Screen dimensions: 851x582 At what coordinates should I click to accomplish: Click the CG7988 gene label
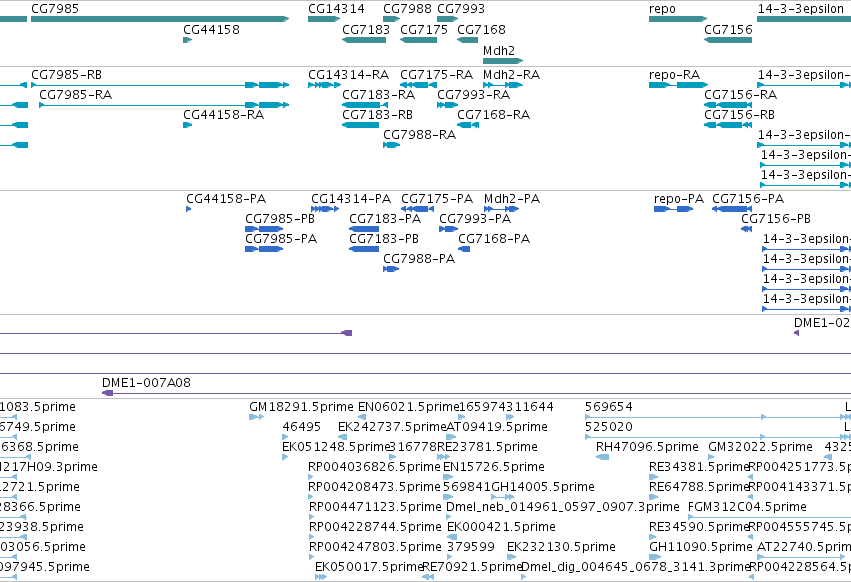407,9
